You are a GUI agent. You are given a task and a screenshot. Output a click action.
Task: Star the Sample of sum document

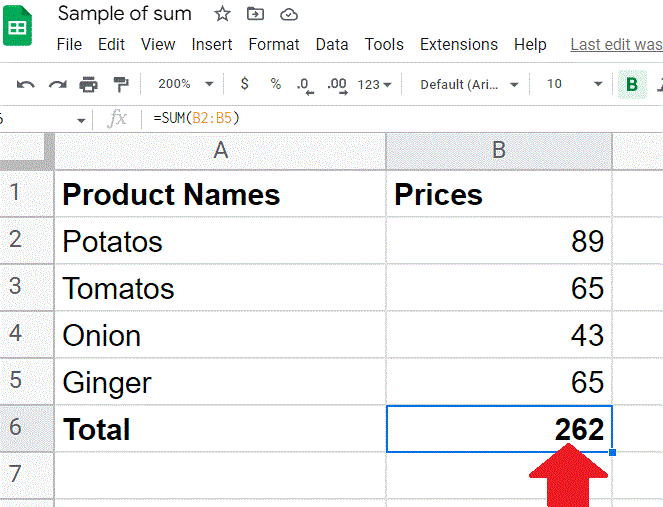point(222,14)
